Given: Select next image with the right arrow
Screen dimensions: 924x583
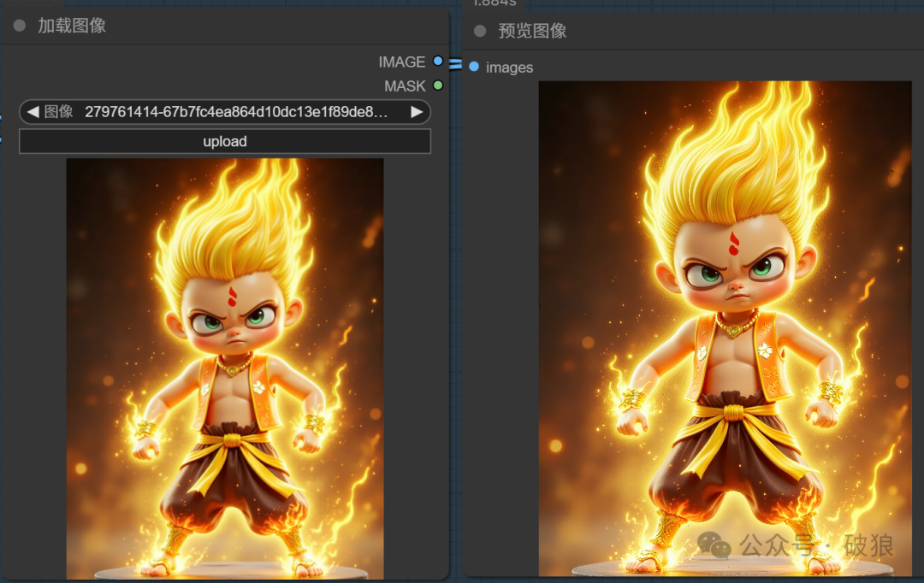Looking at the screenshot, I should coord(417,112).
